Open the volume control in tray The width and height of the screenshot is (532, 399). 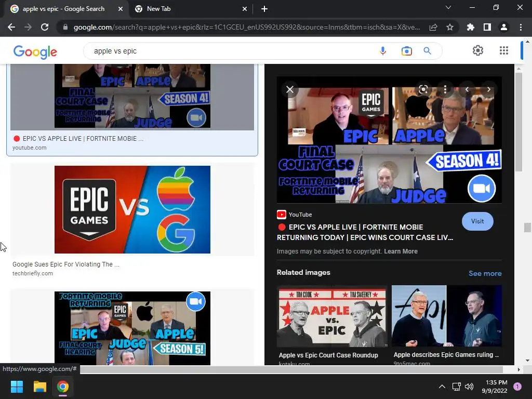coord(469,387)
